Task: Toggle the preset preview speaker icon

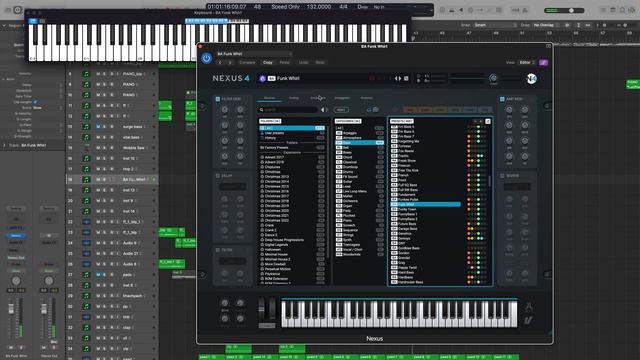Action: (324, 109)
